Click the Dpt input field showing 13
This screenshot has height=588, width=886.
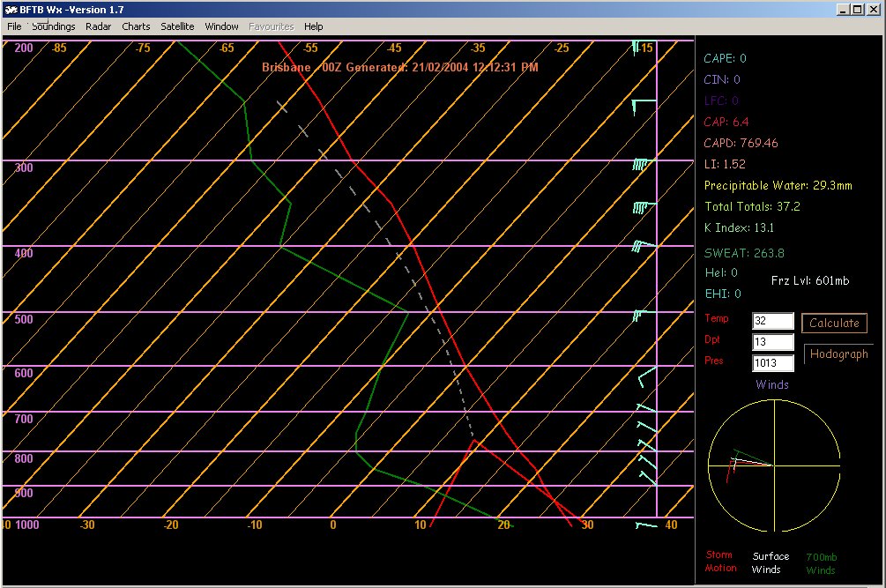[773, 342]
